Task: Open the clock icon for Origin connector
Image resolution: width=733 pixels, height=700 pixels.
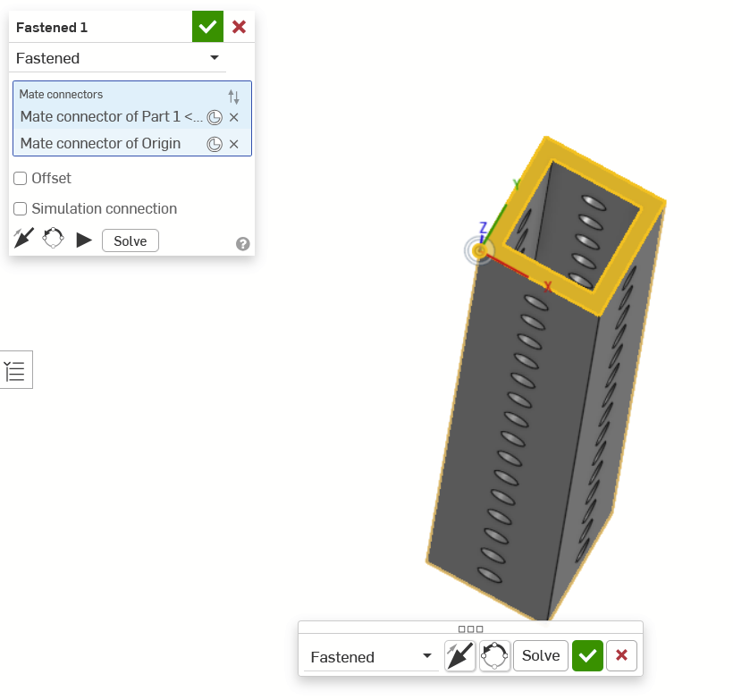Action: pos(215,144)
